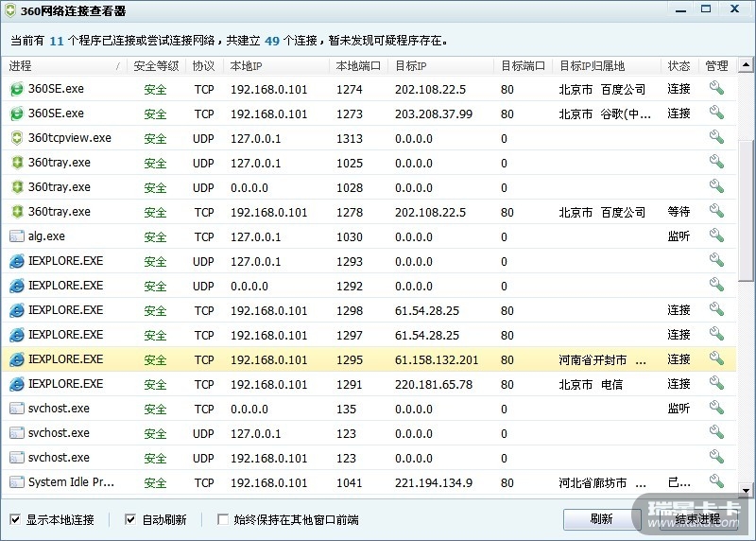Click alg.exe window icon
This screenshot has width=756, height=541.
17,236
